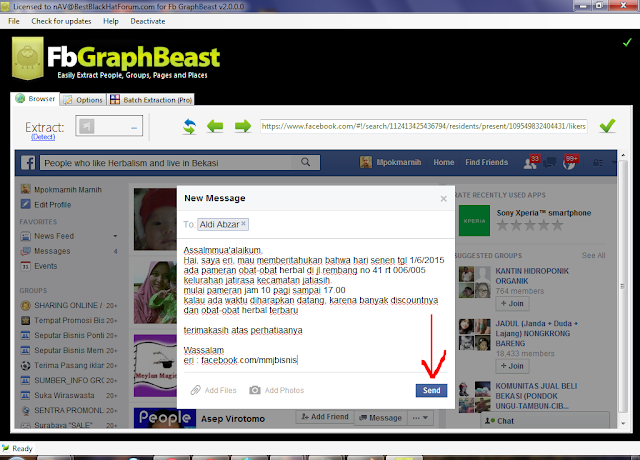Join KANTIN HIDROPONIK ORGANIK group

(512, 303)
